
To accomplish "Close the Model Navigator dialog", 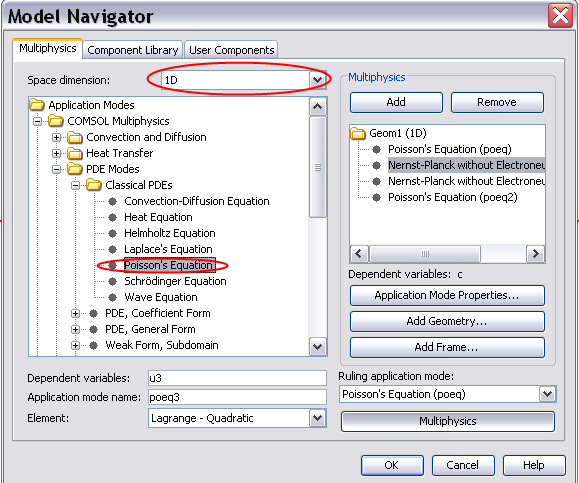I will pos(560,16).
